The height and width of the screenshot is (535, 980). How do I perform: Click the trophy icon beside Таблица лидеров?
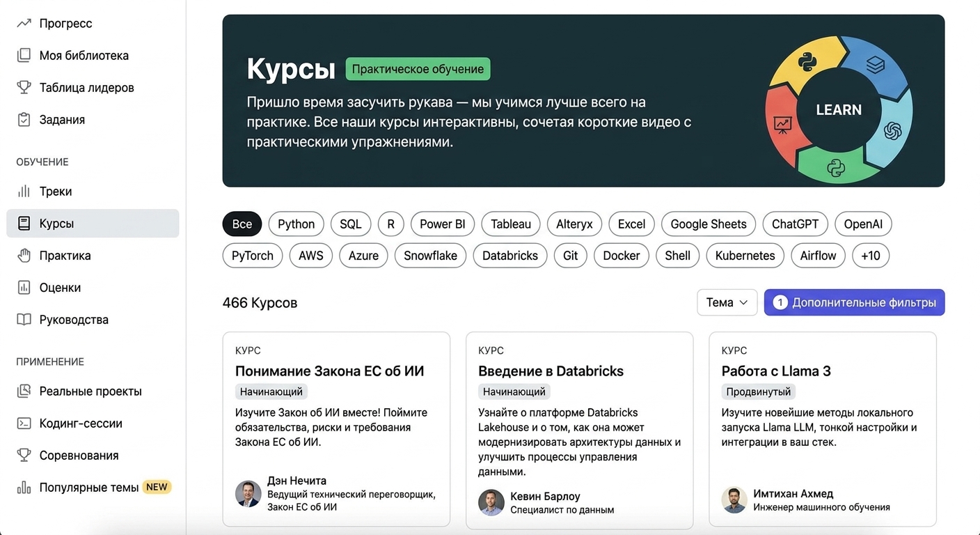pos(24,87)
